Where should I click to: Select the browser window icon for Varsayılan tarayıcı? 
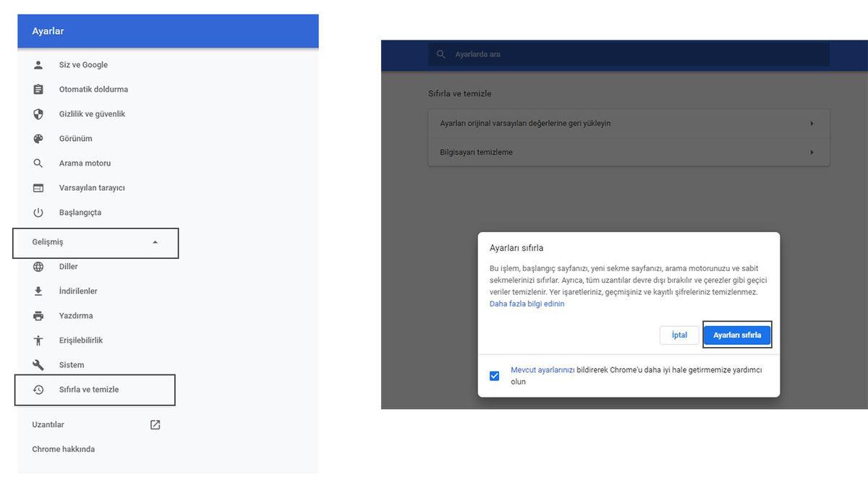(38, 188)
